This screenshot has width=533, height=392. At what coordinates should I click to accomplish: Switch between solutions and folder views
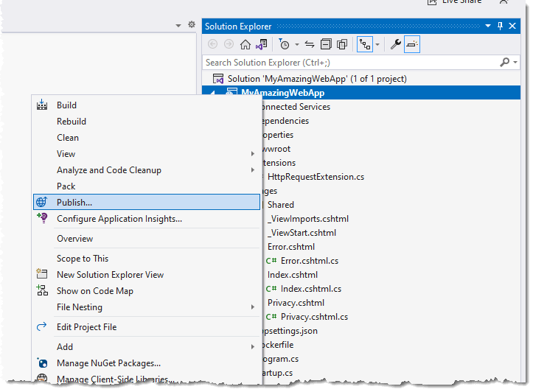pos(262,44)
